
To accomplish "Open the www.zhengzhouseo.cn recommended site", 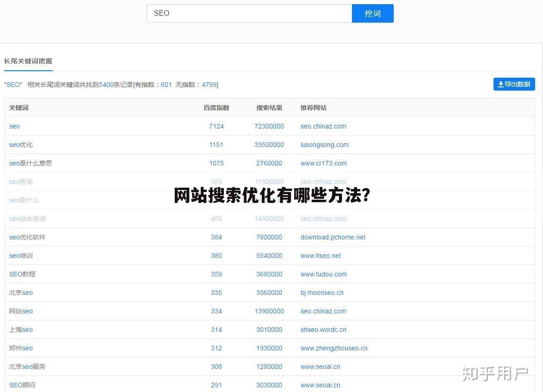I will [334, 348].
